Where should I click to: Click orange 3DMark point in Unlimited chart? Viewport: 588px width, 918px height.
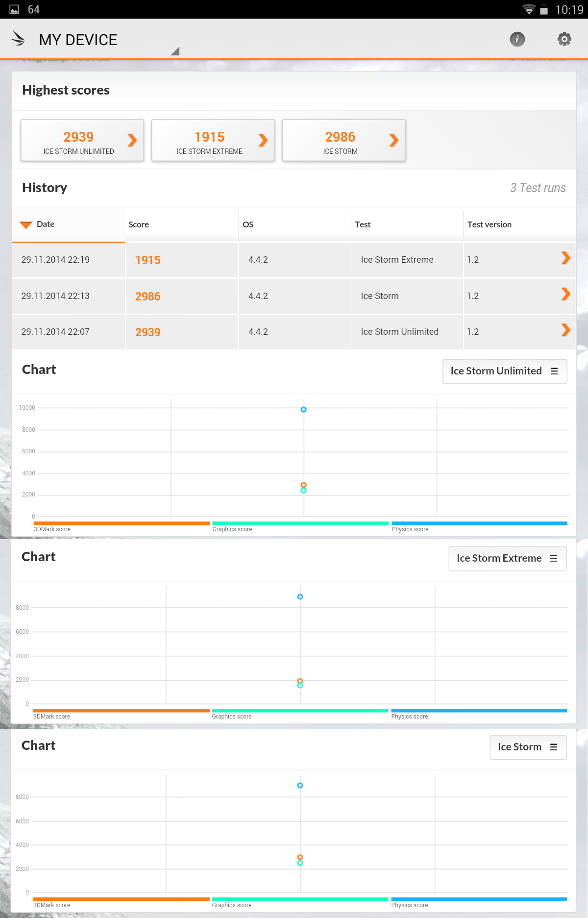click(x=304, y=485)
